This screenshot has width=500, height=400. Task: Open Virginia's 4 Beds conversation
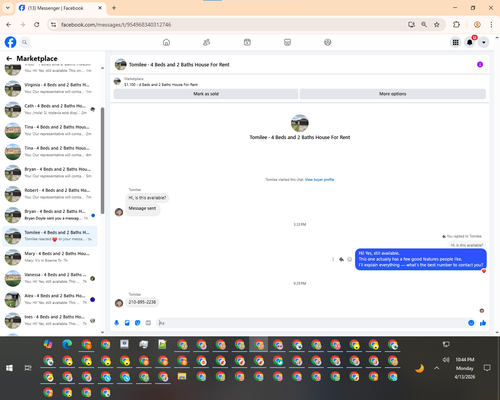(x=50, y=88)
